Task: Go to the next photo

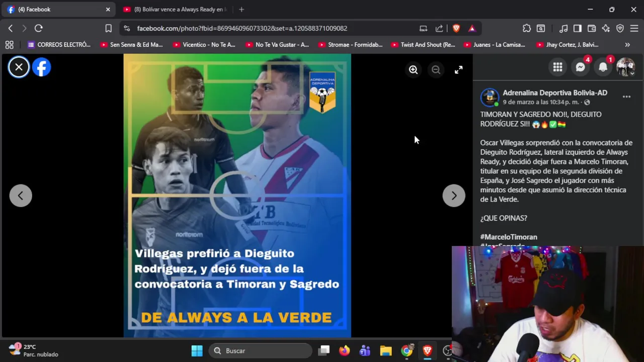Action: tap(454, 196)
